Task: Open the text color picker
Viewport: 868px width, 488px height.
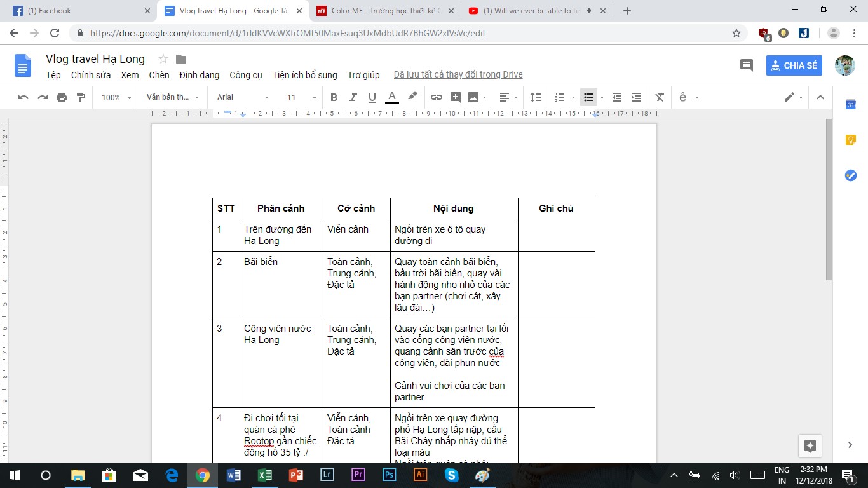Action: pyautogui.click(x=392, y=97)
